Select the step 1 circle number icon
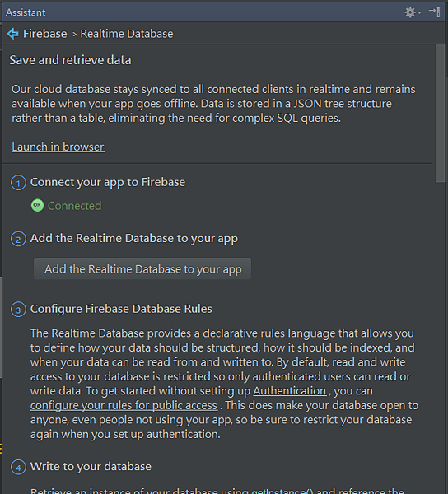Screen dimensions: 448x494 point(18,183)
